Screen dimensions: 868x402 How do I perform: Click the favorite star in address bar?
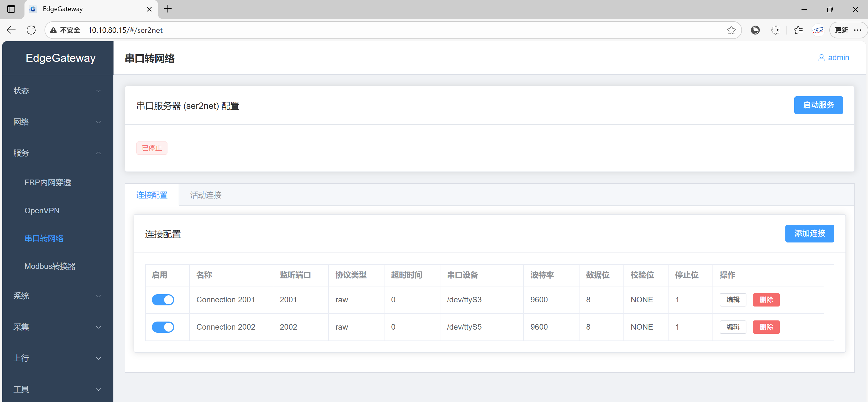[731, 30]
